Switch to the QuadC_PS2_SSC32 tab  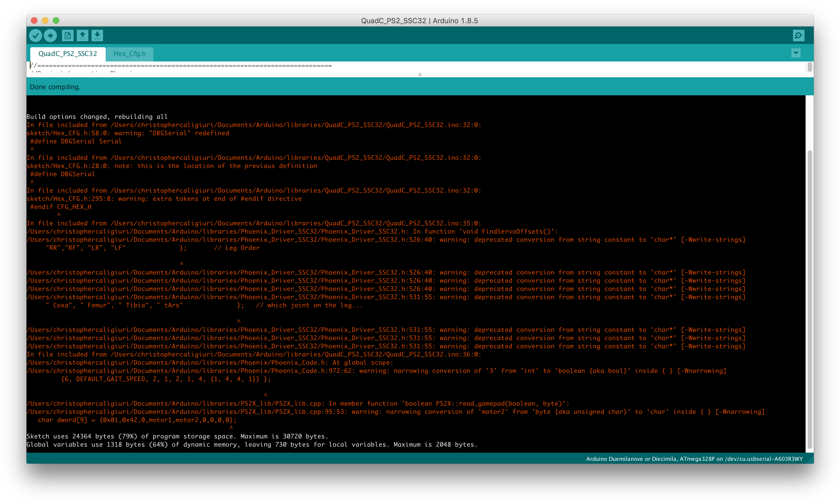pyautogui.click(x=68, y=54)
